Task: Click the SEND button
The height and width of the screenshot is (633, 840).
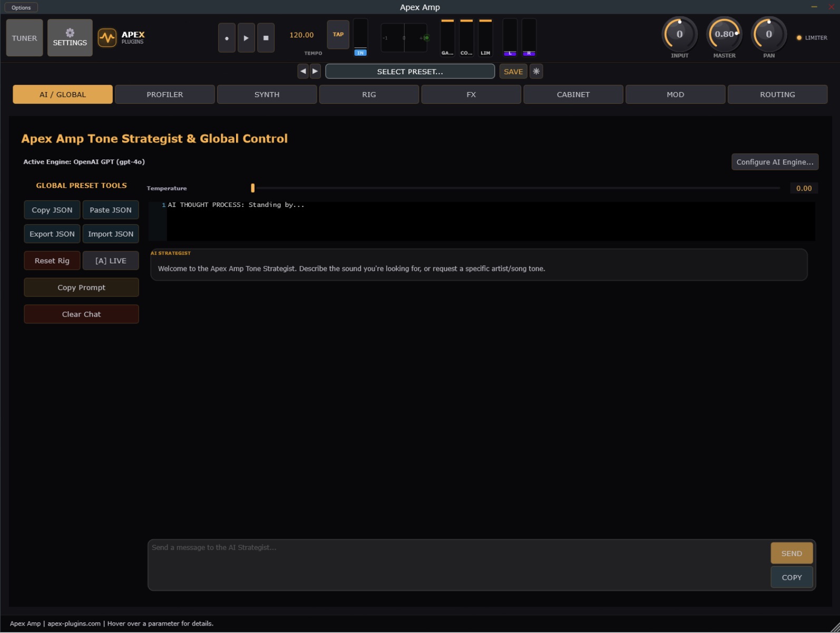Action: 792,553
